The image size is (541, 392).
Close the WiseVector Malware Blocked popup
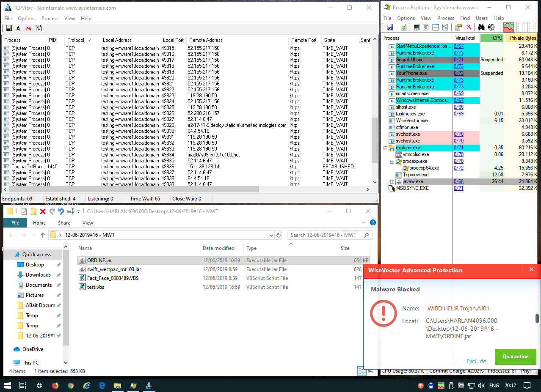pos(531,269)
